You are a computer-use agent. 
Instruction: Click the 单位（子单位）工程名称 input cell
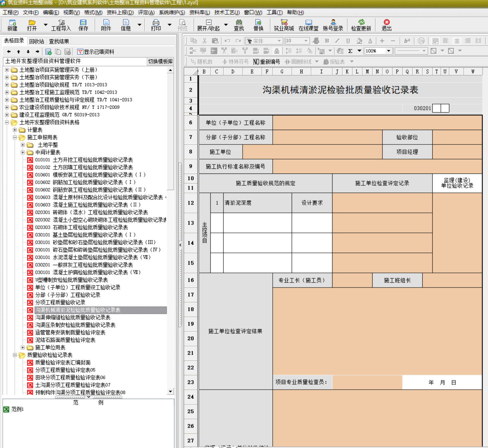pos(377,122)
